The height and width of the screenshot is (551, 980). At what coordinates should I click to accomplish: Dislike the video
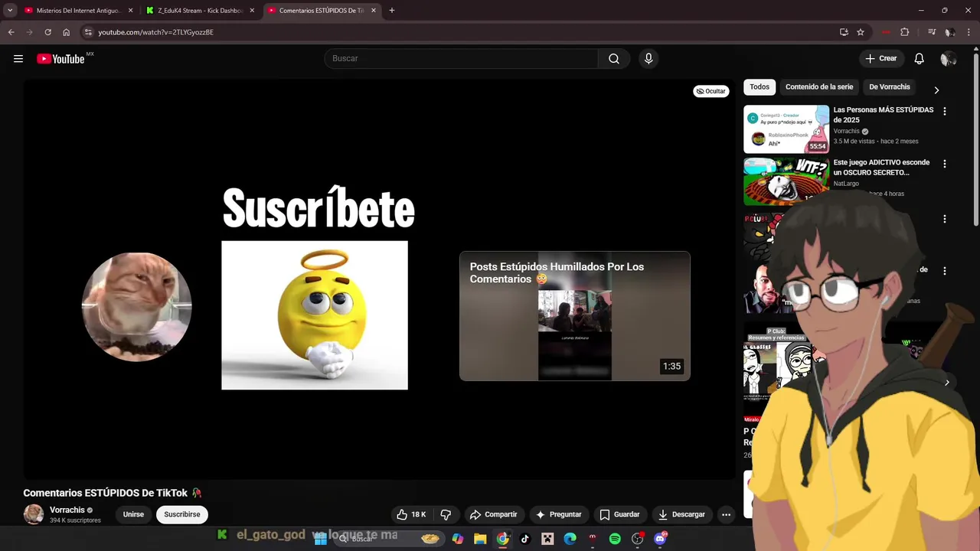click(x=446, y=514)
